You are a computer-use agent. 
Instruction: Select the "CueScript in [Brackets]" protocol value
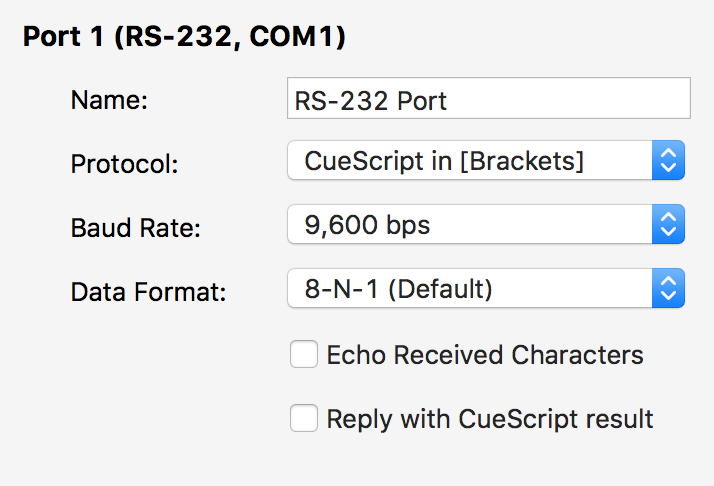pyautogui.click(x=444, y=161)
